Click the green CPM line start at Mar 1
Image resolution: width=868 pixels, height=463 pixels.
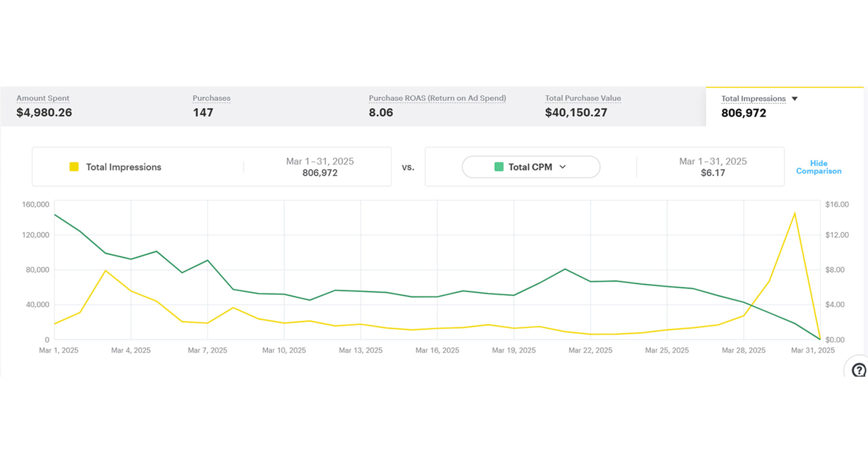(x=55, y=215)
